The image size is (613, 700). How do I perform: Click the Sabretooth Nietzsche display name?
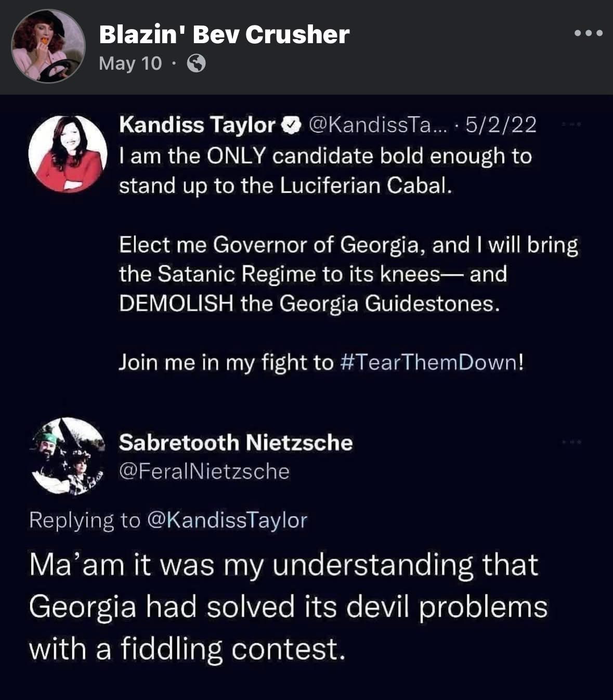236,443
